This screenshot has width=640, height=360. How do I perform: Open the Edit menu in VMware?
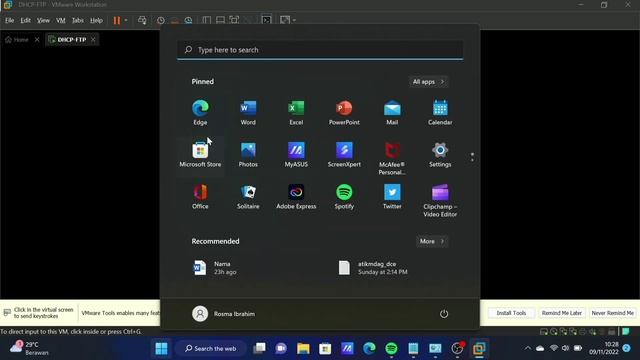[25, 20]
